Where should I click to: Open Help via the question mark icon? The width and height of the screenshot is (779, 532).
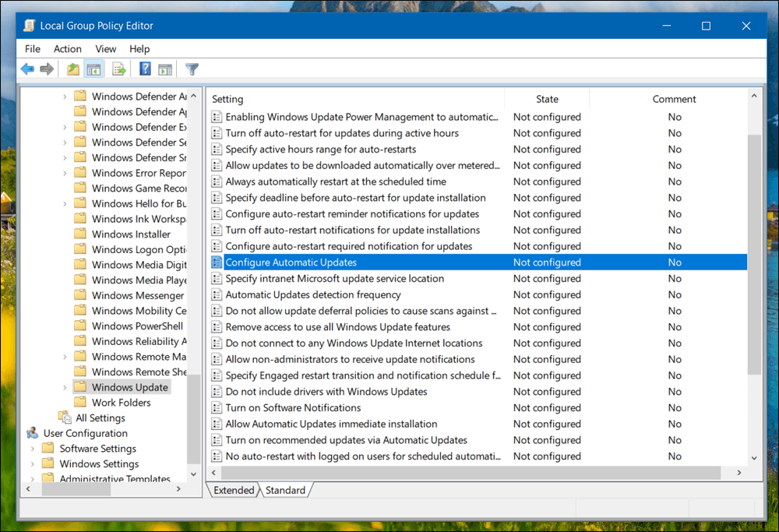[x=145, y=69]
